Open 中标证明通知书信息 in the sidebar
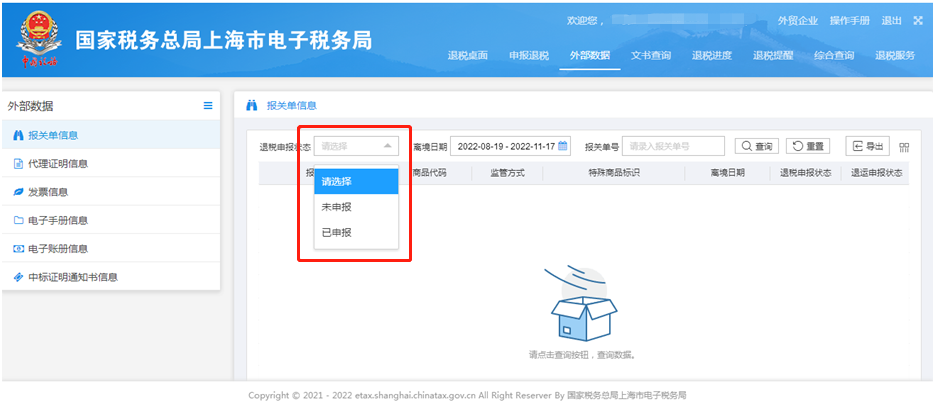Screen dimensions: 935x411 pos(111,277)
